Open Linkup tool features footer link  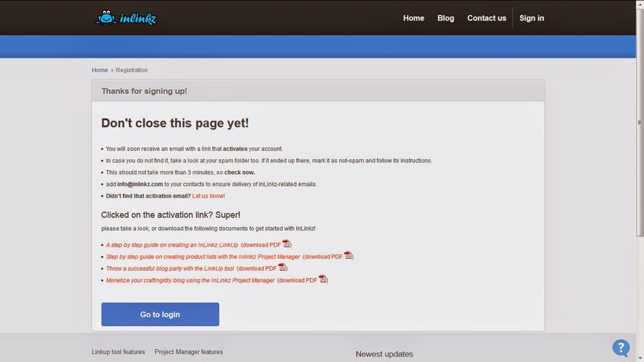(x=118, y=352)
